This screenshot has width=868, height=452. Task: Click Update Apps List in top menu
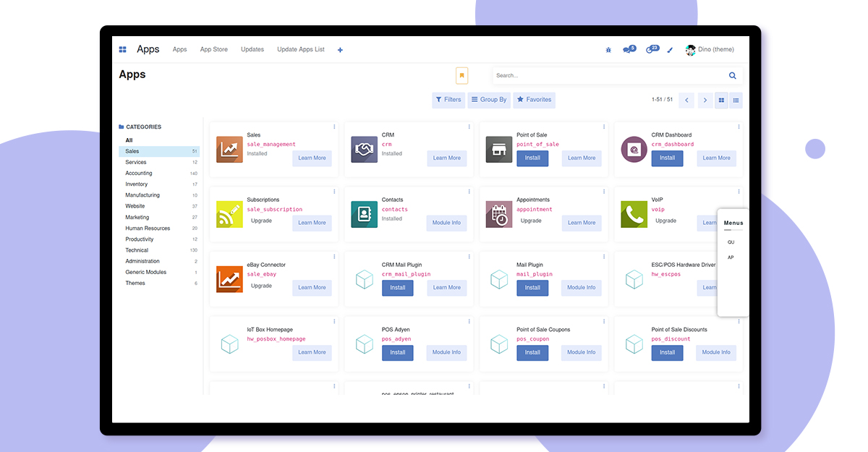pos(301,50)
